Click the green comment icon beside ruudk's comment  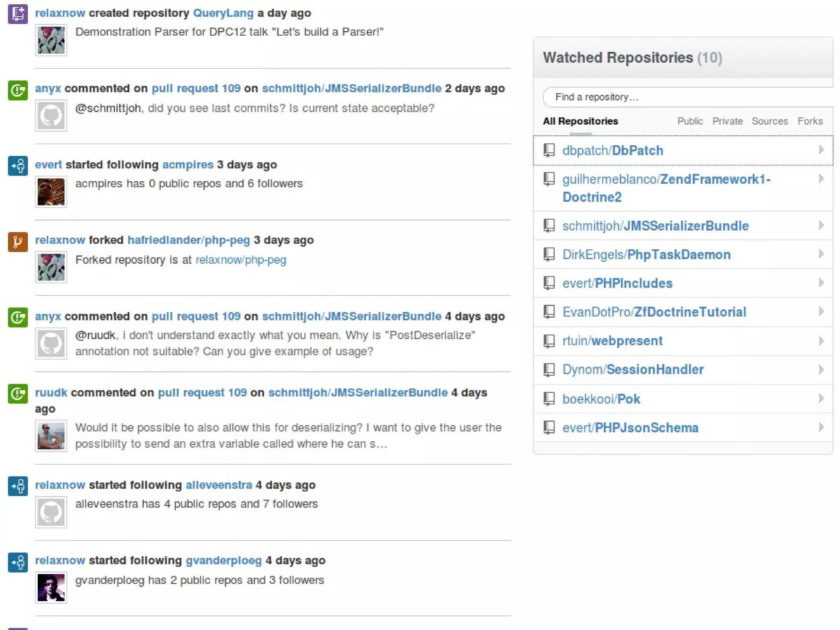click(x=18, y=394)
